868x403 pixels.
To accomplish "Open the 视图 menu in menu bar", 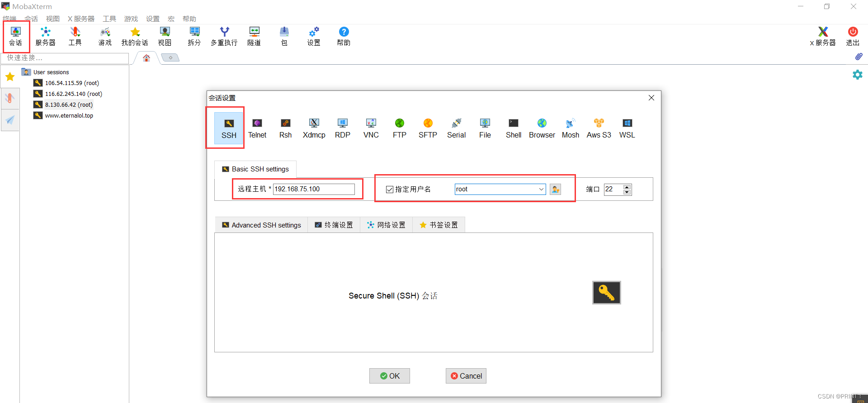I will point(53,19).
